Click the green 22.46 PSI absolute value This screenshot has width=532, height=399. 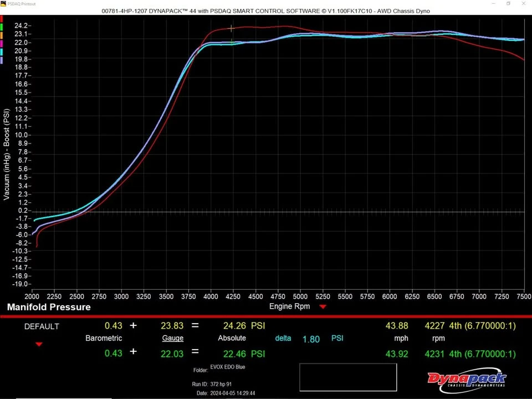[x=244, y=354]
